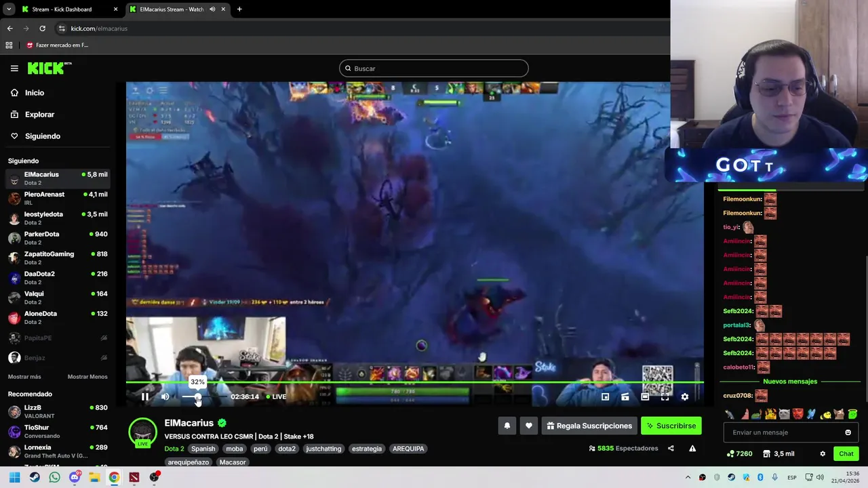Turn on notifications with the bell icon

coord(507,426)
